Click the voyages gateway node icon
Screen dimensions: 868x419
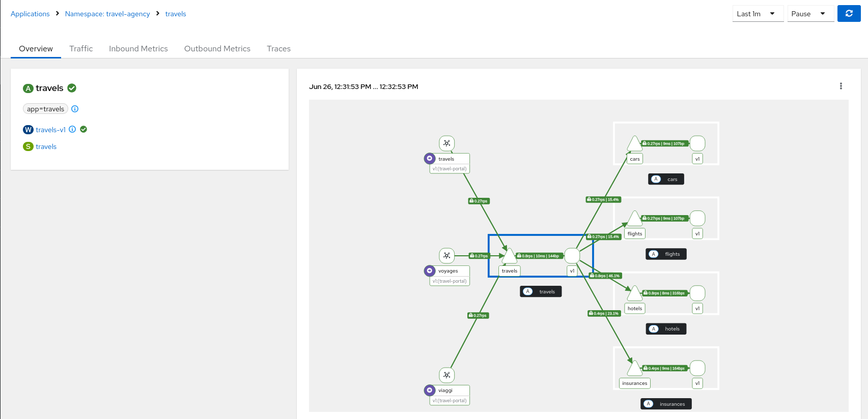446,256
